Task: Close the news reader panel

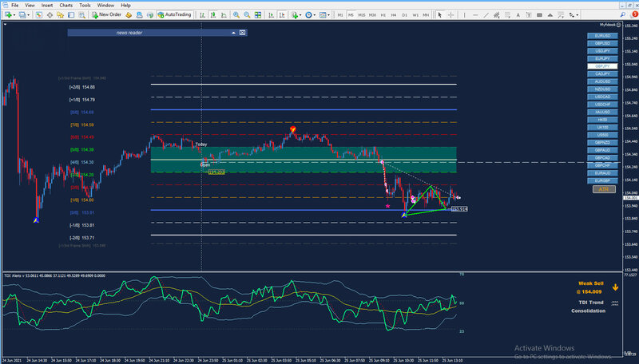Action: 243,33
